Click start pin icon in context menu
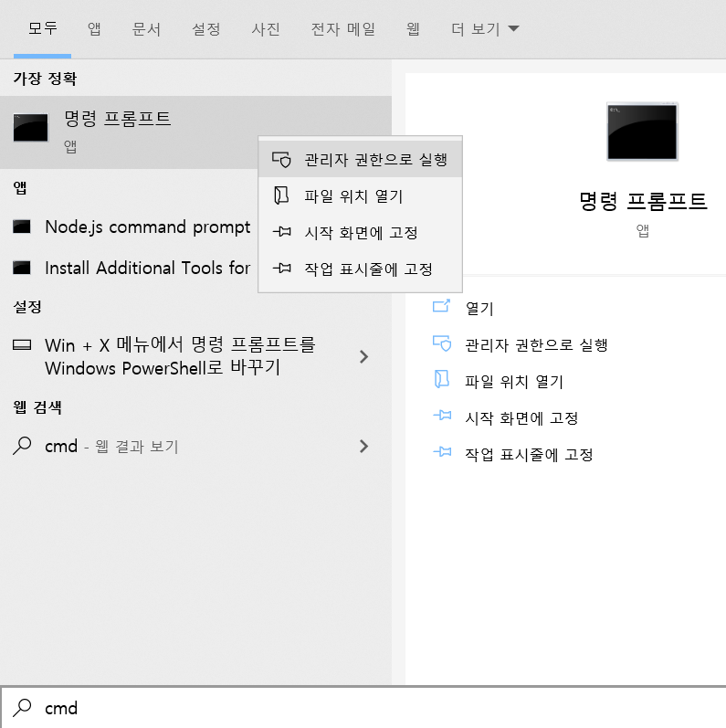Screen dimensions: 726x728 click(282, 231)
